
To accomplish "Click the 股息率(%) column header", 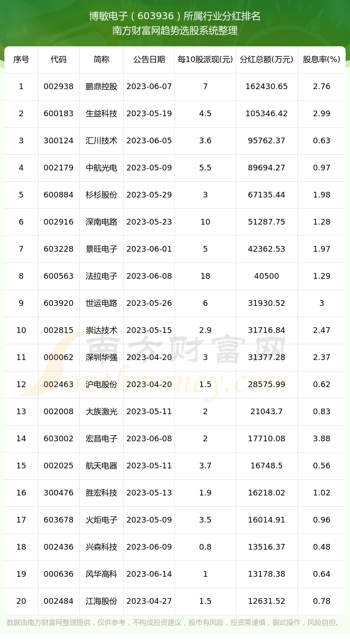I will coord(322,59).
